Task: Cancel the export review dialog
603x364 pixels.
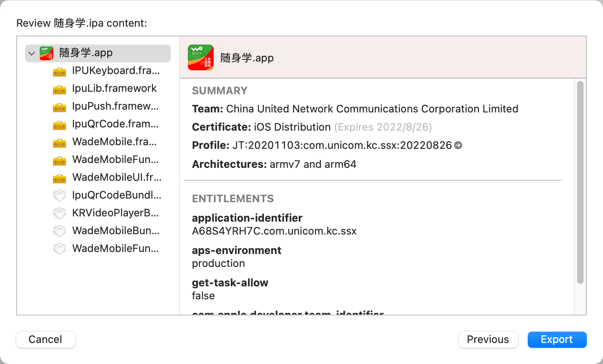Action: (x=46, y=339)
